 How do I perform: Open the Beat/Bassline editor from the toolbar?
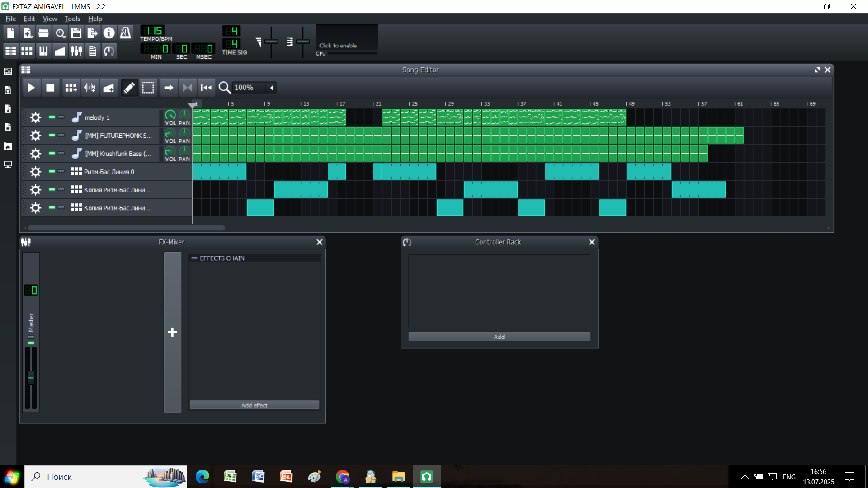pos(27,51)
